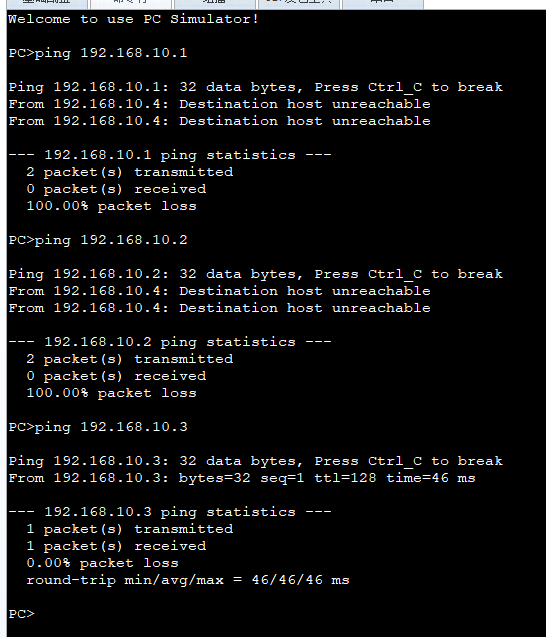Viewport: 546px width, 637px height.
Task: Click the 'Ping 192.168.10.1: 32 data bytes' line
Action: click(256, 87)
